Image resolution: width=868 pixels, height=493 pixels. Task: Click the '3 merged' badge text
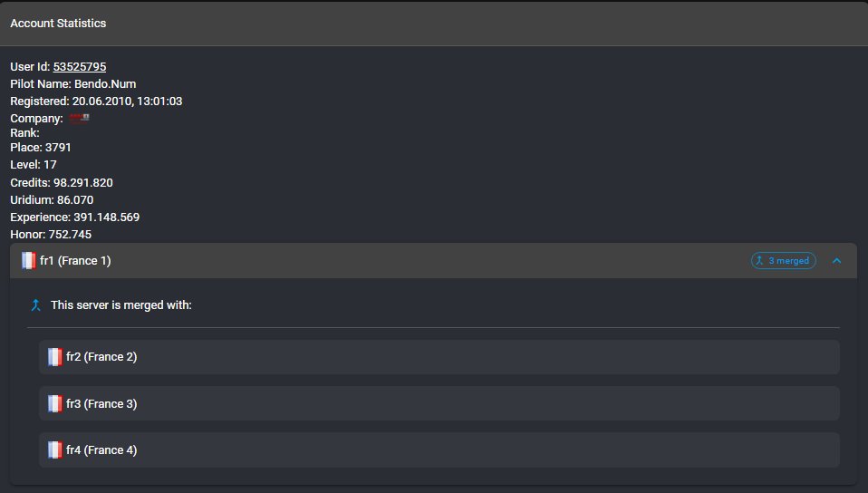pyautogui.click(x=788, y=261)
